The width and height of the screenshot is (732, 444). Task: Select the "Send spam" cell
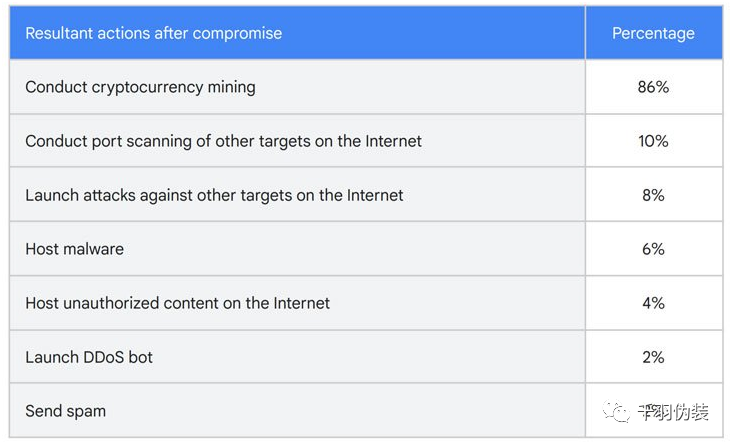(297, 411)
